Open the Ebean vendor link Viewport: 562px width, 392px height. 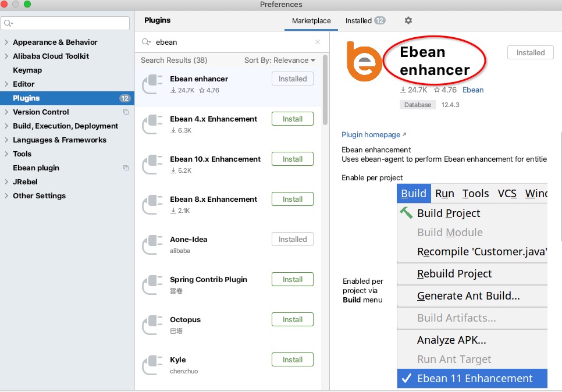pos(473,90)
